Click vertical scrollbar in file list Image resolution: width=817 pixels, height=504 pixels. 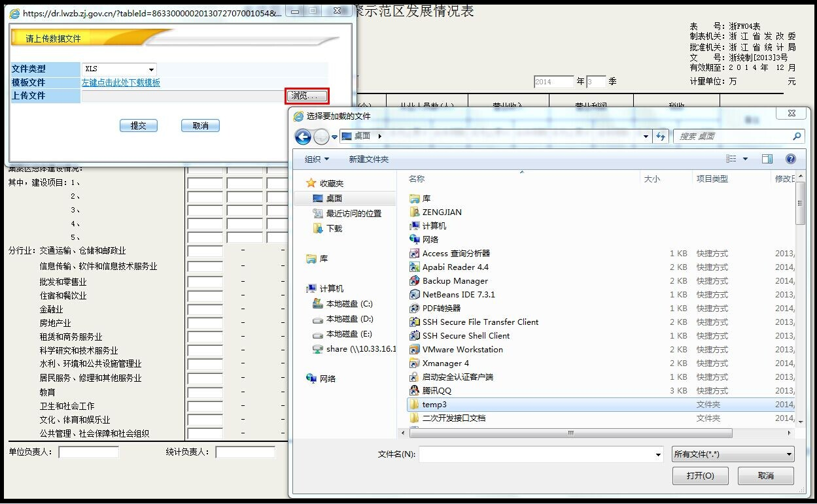coord(801,204)
